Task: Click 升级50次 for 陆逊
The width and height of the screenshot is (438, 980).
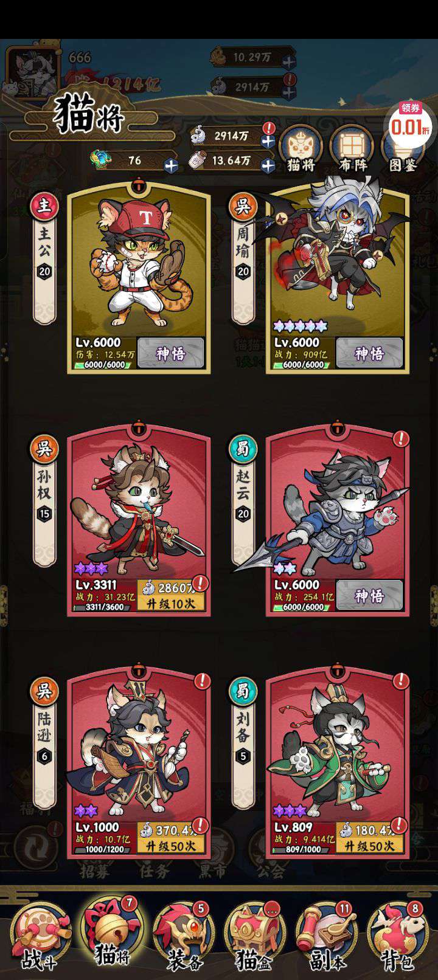Action: pyautogui.click(x=171, y=845)
